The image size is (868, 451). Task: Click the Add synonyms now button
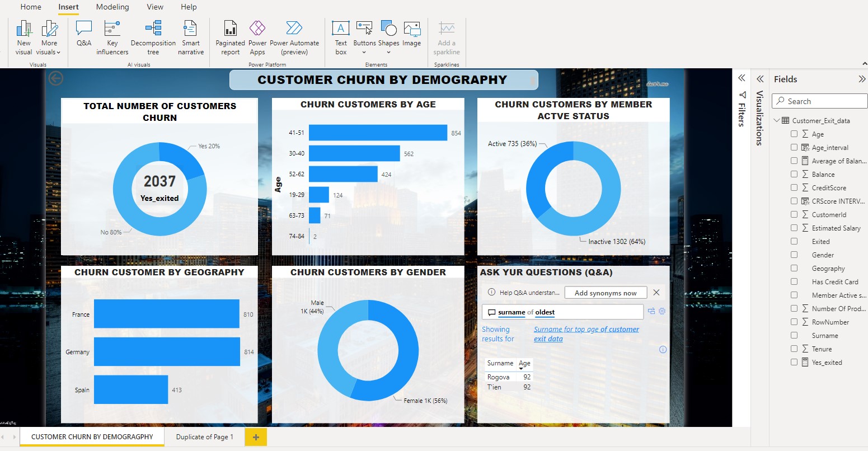point(605,293)
